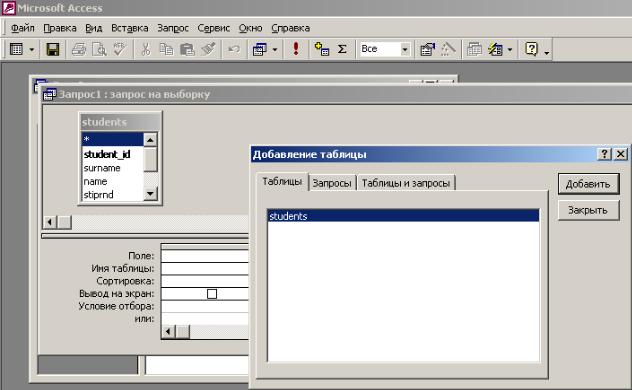Toggle Totals with the sigma icon
Viewport: 632px width, 390px height.
(342, 49)
